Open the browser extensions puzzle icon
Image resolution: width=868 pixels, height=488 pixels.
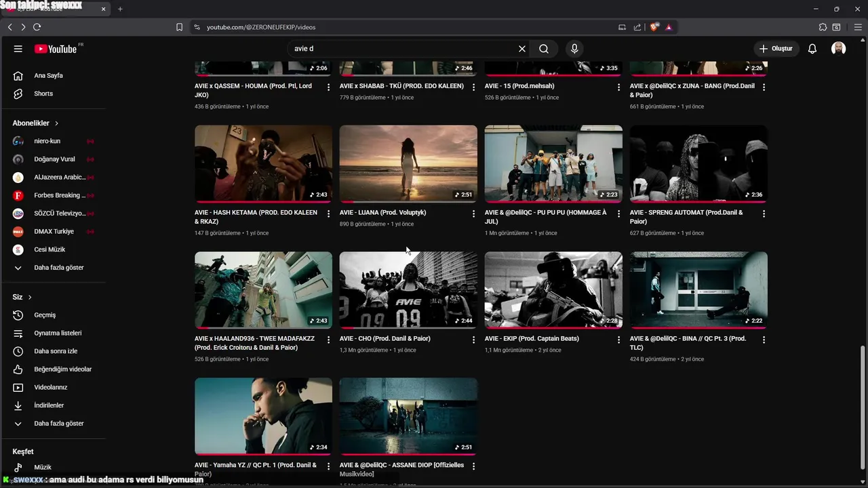pyautogui.click(x=823, y=27)
